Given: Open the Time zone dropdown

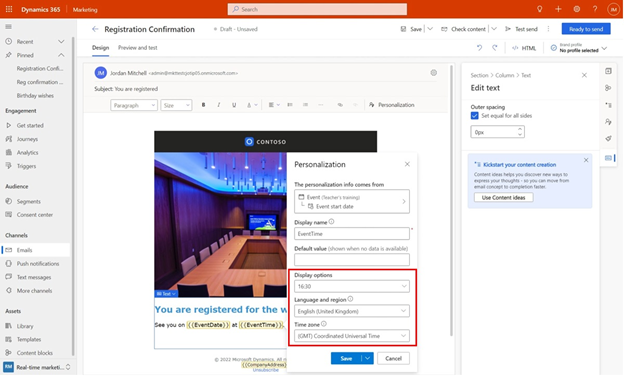Looking at the screenshot, I should click(x=352, y=336).
